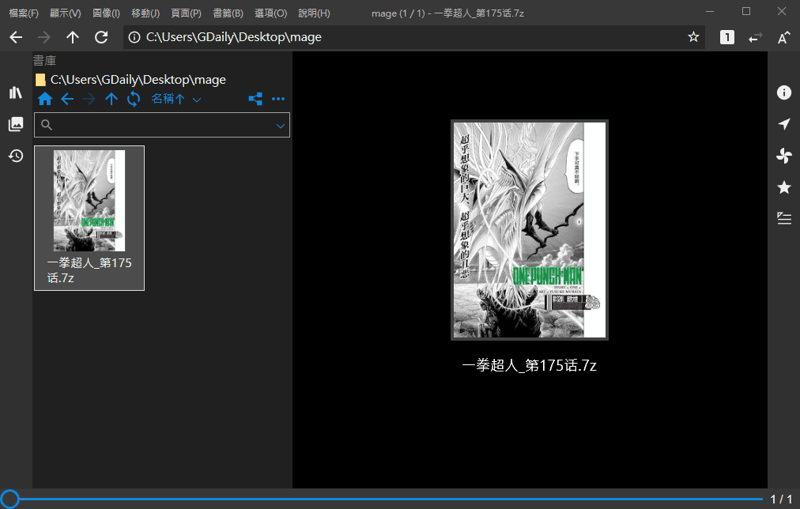Click the 一拳超人_第175话.7z caption under viewer page

[x=529, y=366]
